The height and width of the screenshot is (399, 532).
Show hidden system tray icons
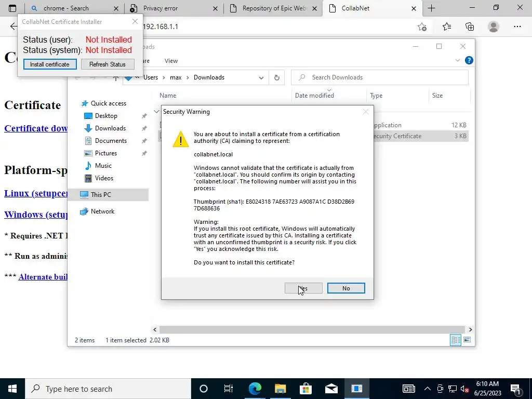[428, 389]
